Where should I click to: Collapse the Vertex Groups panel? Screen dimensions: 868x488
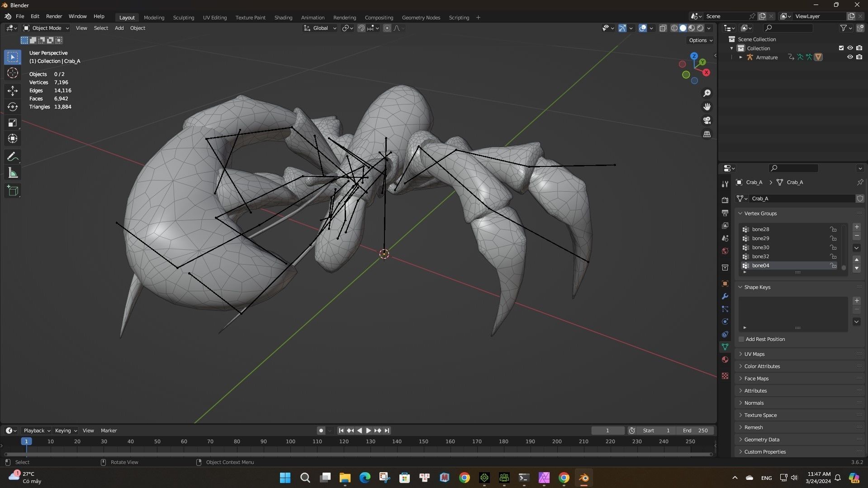point(760,213)
